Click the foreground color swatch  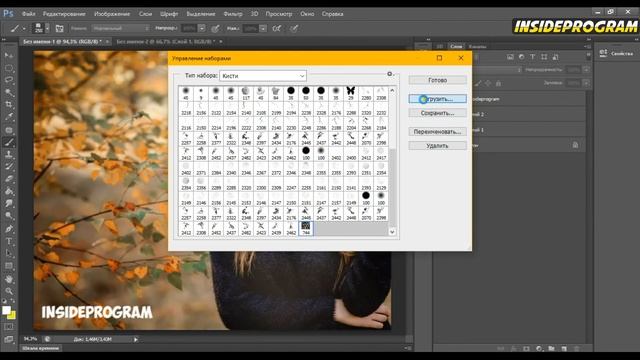[x=6, y=311]
